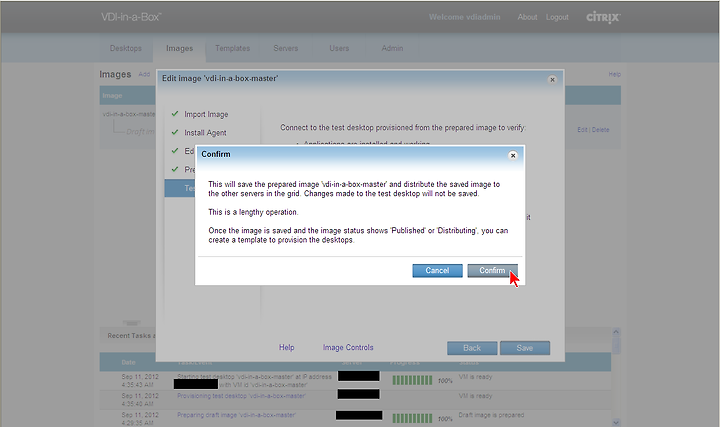Screen dimensions: 720x427
Task: Click Save in the Edit image dialog
Action: click(x=525, y=348)
